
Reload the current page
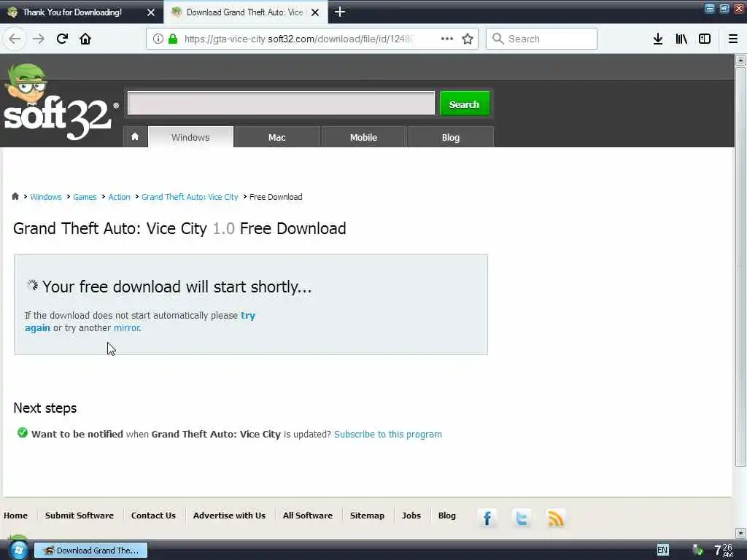click(62, 39)
